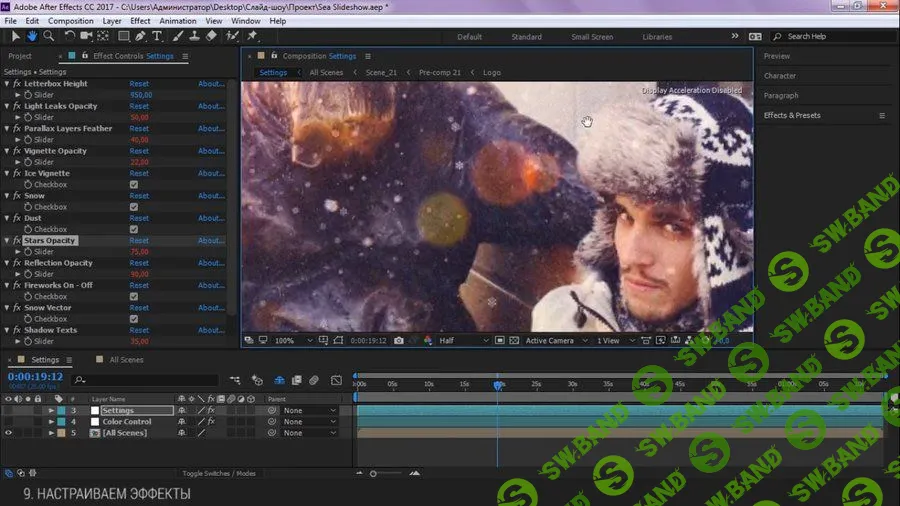The height and width of the screenshot is (506, 900).
Task: Take a snapshot with camera icon
Action: [x=398, y=340]
